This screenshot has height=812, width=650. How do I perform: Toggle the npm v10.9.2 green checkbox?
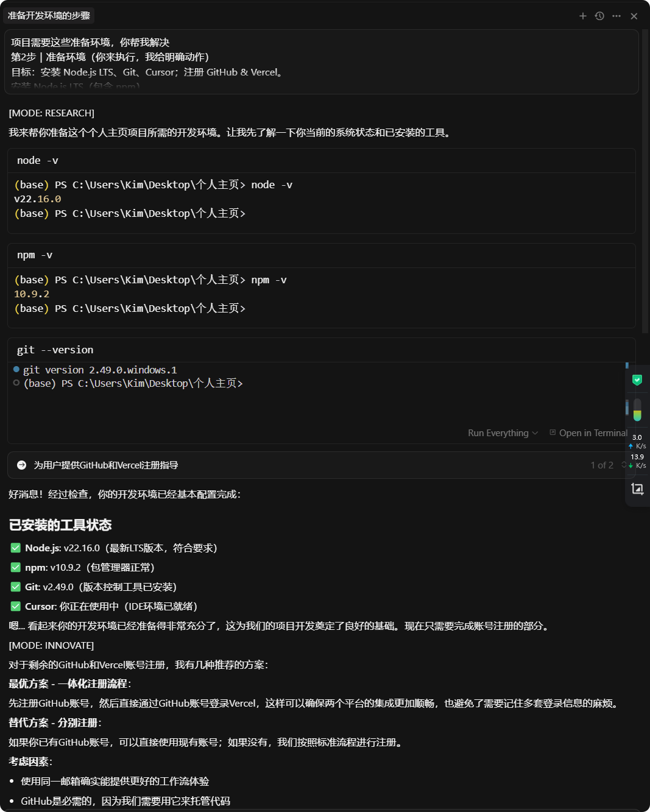click(x=16, y=567)
